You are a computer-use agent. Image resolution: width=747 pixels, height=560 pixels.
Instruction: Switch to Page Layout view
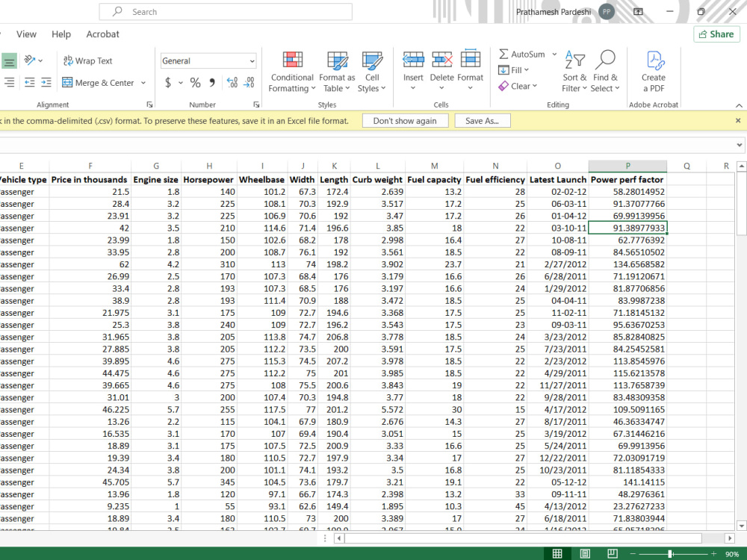click(585, 553)
